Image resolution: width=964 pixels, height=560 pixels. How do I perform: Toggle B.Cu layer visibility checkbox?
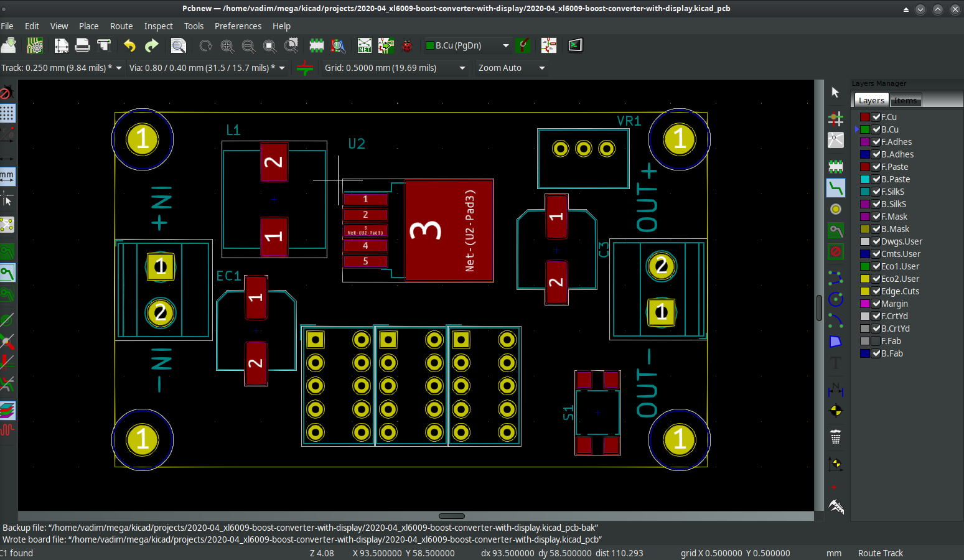pos(876,129)
